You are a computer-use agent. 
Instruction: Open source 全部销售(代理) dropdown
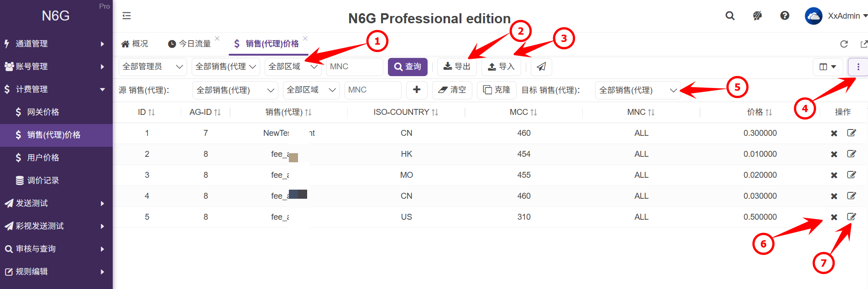[235, 90]
